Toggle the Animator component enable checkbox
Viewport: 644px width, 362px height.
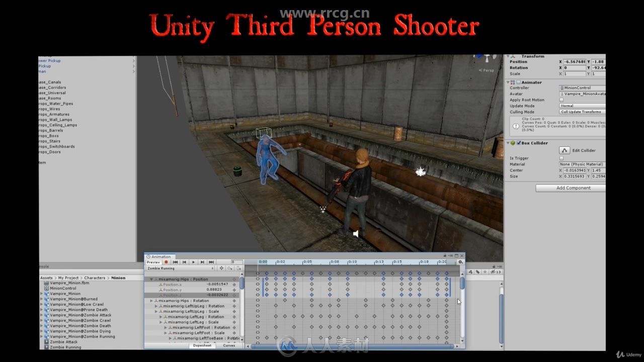coord(519,82)
